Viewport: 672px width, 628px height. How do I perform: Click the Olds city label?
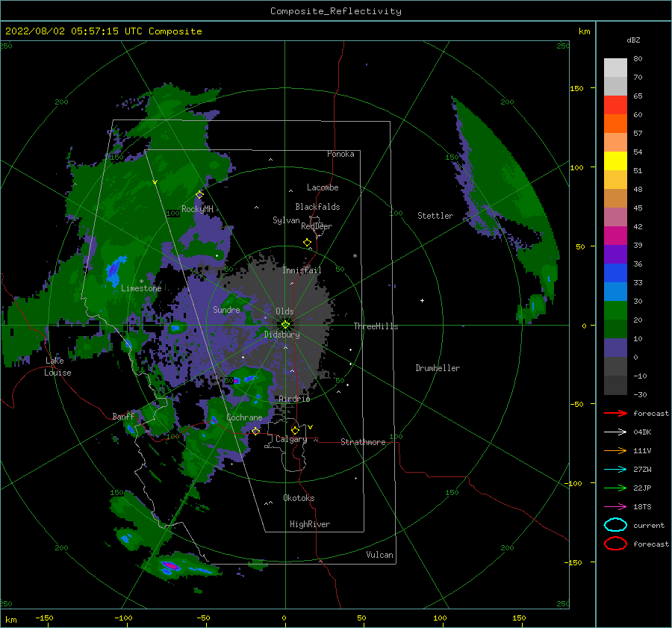(284, 311)
